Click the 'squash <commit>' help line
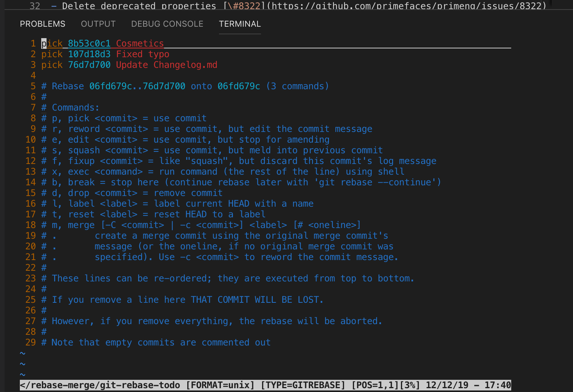This screenshot has width=573, height=392. [212, 150]
